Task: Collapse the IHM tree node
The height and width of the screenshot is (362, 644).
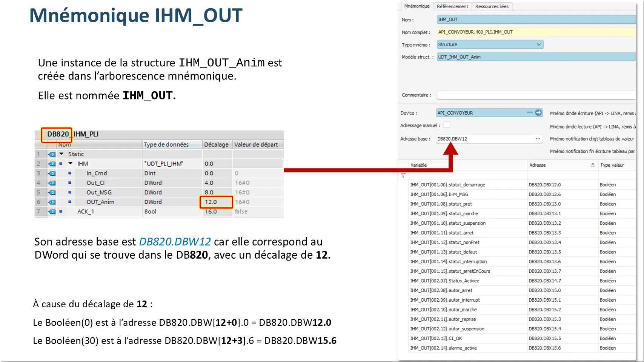Action: coord(71,164)
